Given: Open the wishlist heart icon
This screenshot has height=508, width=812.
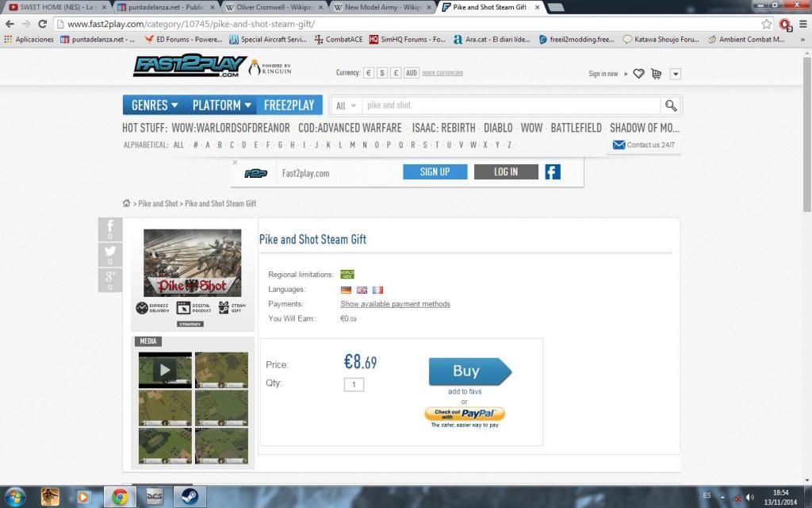Looking at the screenshot, I should pos(638,74).
